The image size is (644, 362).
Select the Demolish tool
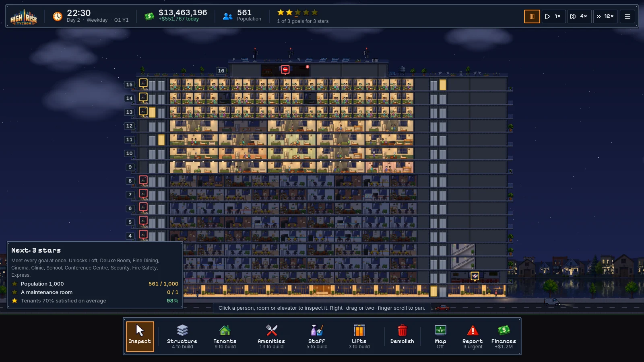(402, 336)
